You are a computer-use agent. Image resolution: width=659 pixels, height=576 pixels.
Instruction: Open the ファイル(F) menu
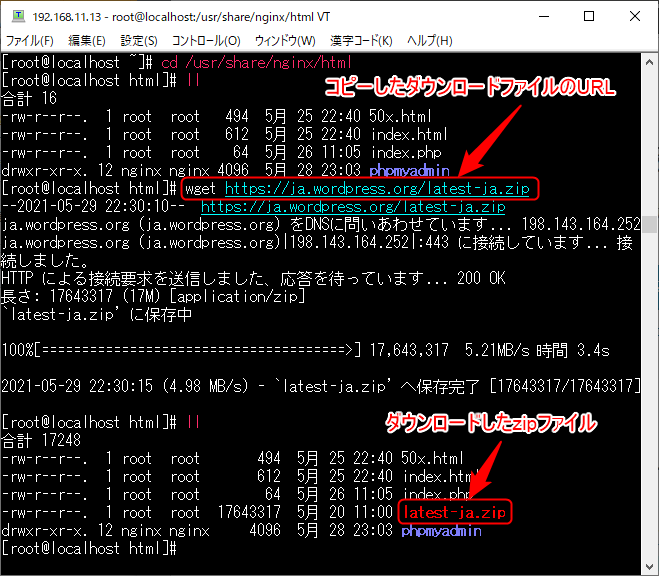31,41
